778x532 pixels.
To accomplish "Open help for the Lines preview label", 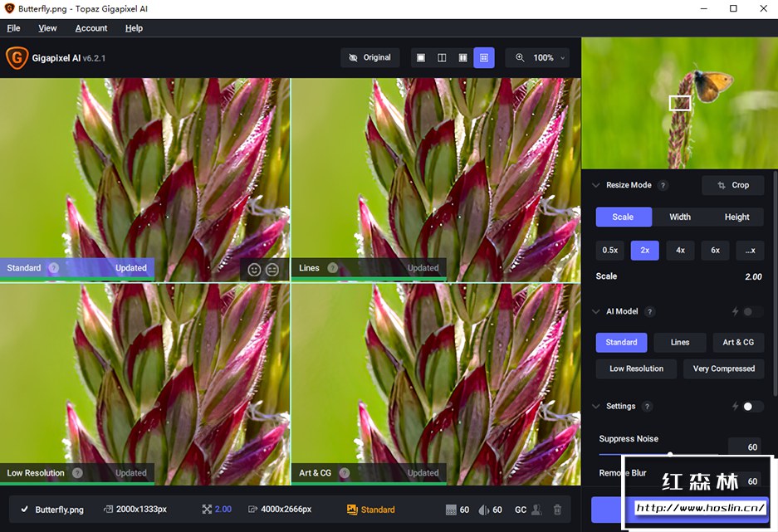I will pos(332,268).
